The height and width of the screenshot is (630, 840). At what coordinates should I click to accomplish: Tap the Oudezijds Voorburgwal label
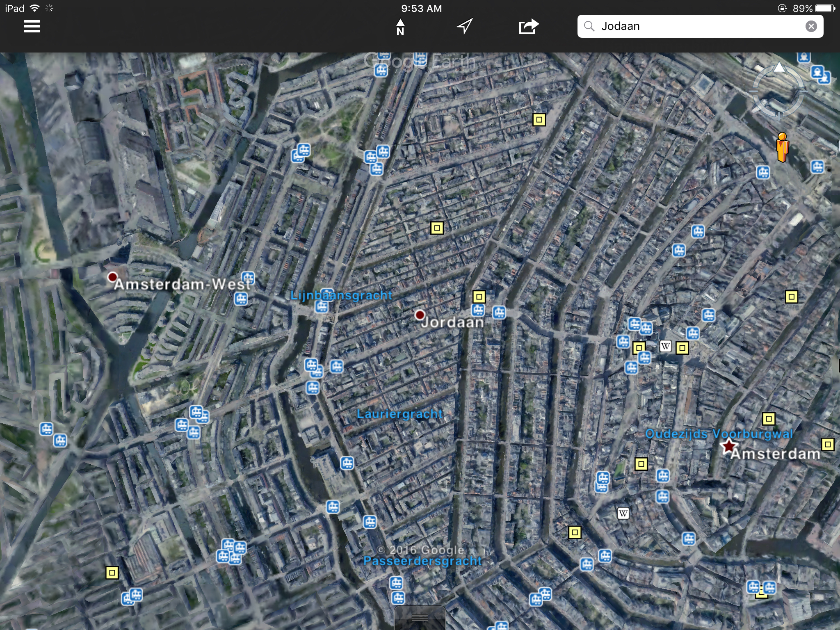719,434
